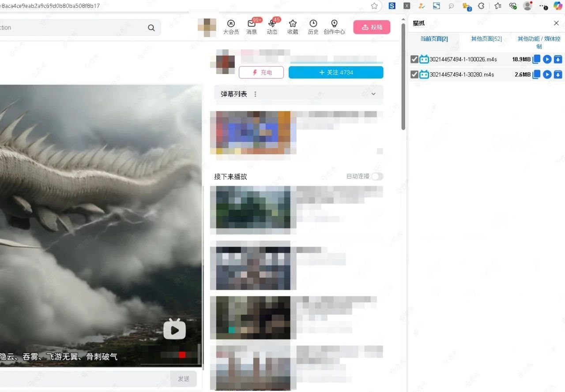Copy link of the 2.6MB m4s file
The width and height of the screenshot is (565, 392).
click(536, 75)
